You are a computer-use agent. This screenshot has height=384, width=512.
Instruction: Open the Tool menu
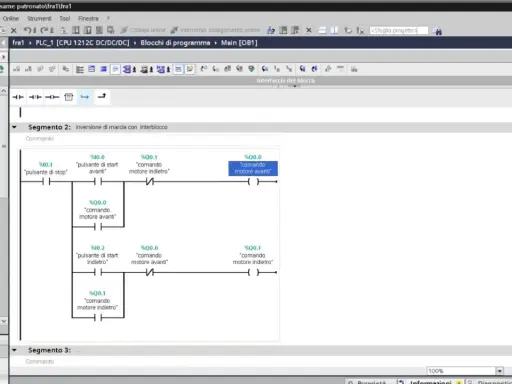coord(65,18)
